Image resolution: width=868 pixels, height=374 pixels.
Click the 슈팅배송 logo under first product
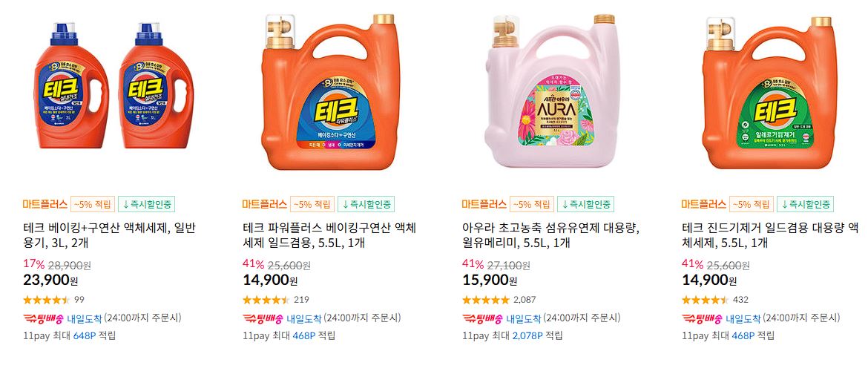click(x=43, y=318)
